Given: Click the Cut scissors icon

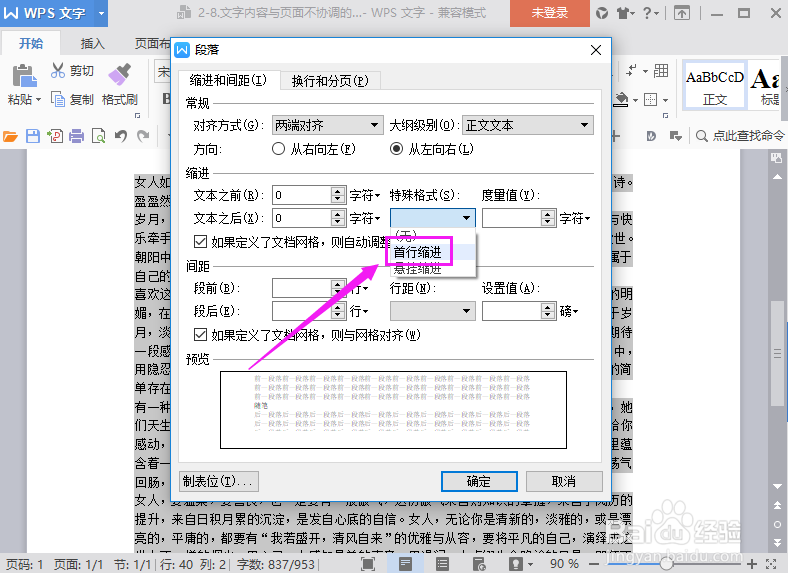Looking at the screenshot, I should point(58,70).
